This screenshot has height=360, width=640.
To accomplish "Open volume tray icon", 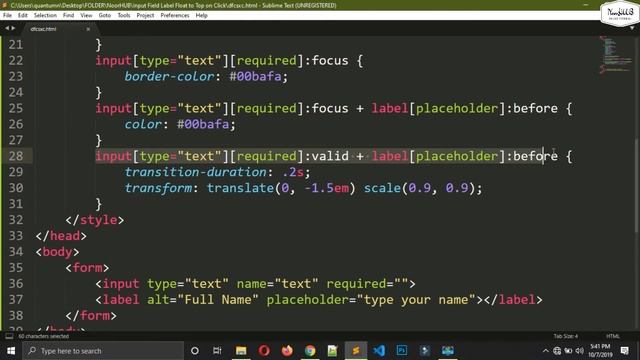I will (x=579, y=351).
